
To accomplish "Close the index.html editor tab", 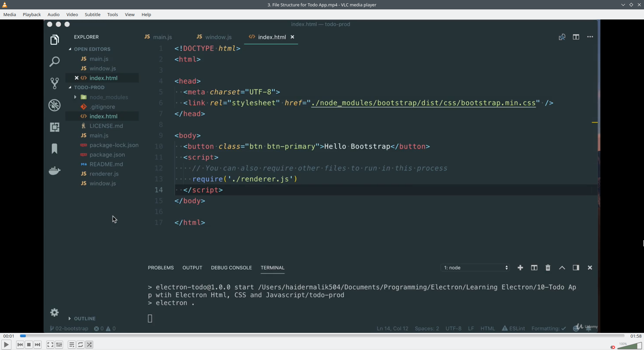I will pyautogui.click(x=292, y=37).
